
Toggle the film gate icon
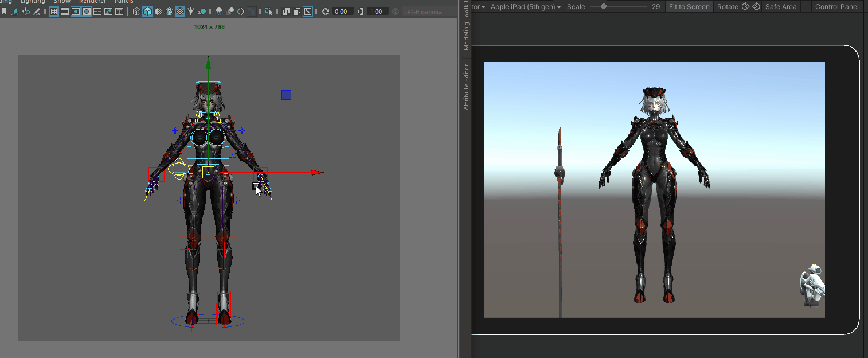(x=64, y=11)
